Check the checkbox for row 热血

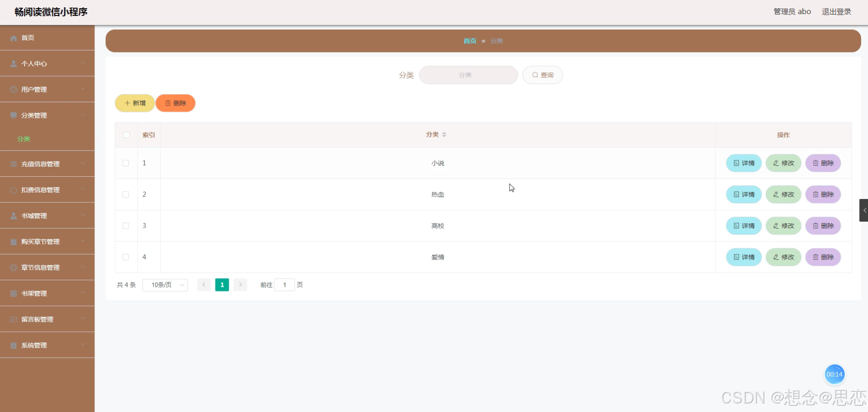tap(126, 194)
